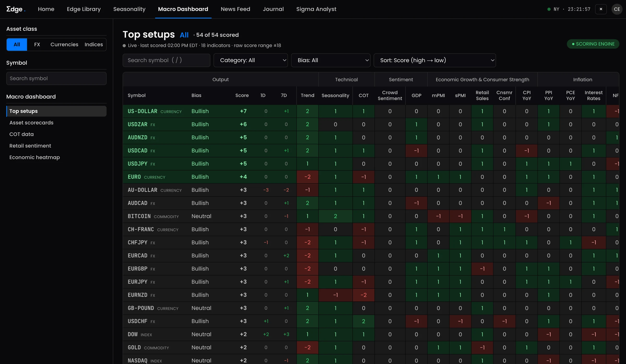Open the Seasonality page
626x364 pixels.
coord(129,9)
